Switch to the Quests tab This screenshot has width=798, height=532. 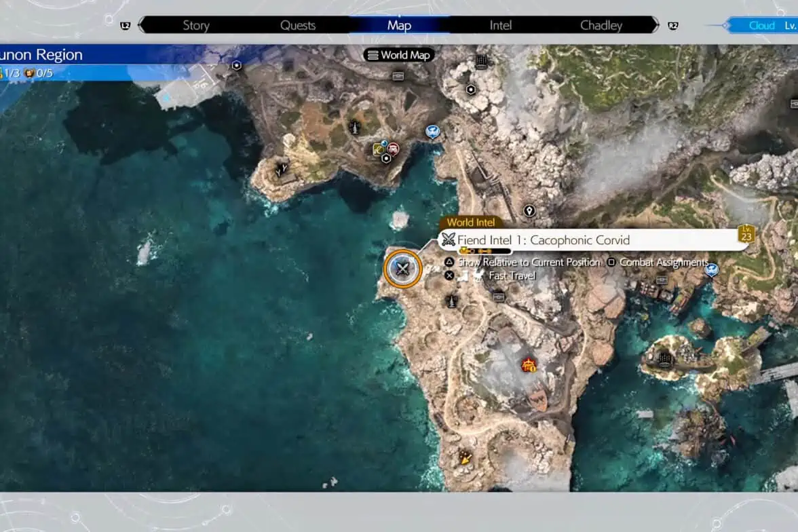(x=298, y=26)
